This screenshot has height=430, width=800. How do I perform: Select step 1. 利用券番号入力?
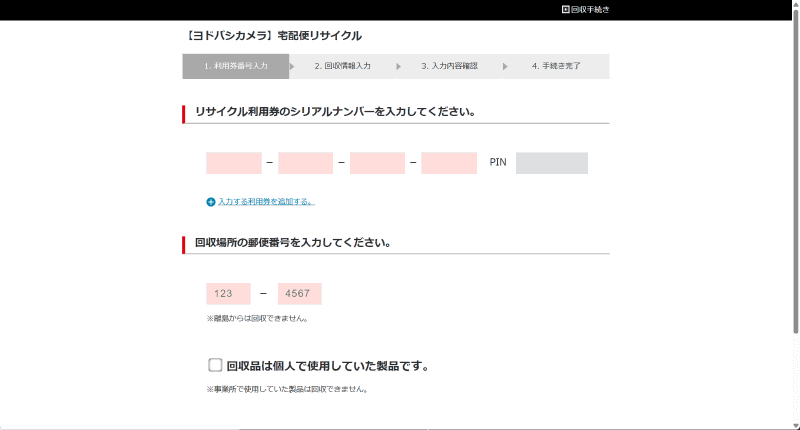(236, 66)
